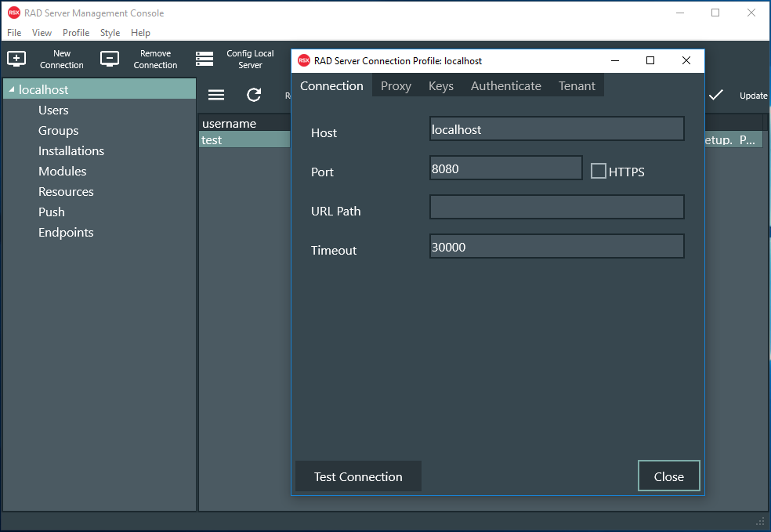
Task: Click the New Connection label
Action: 62,59
